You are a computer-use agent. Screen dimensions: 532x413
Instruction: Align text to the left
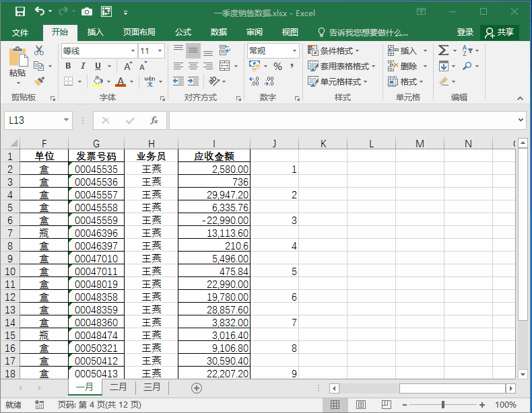coord(178,66)
